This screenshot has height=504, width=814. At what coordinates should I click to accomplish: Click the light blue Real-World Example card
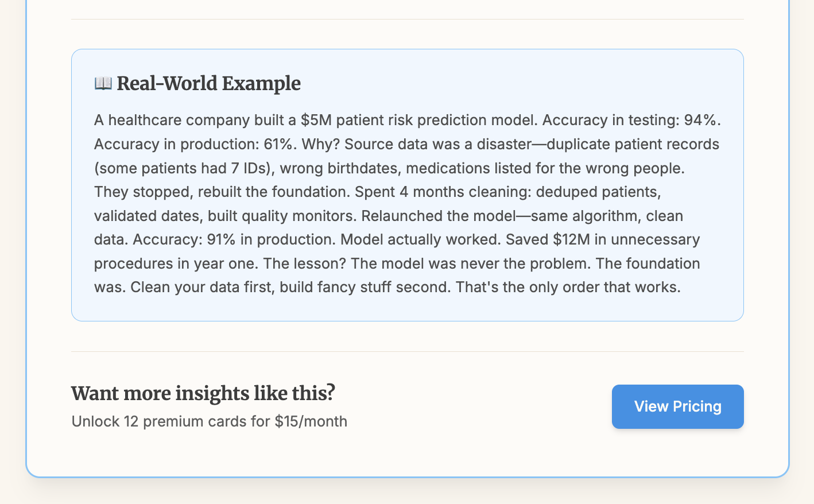tap(407, 184)
